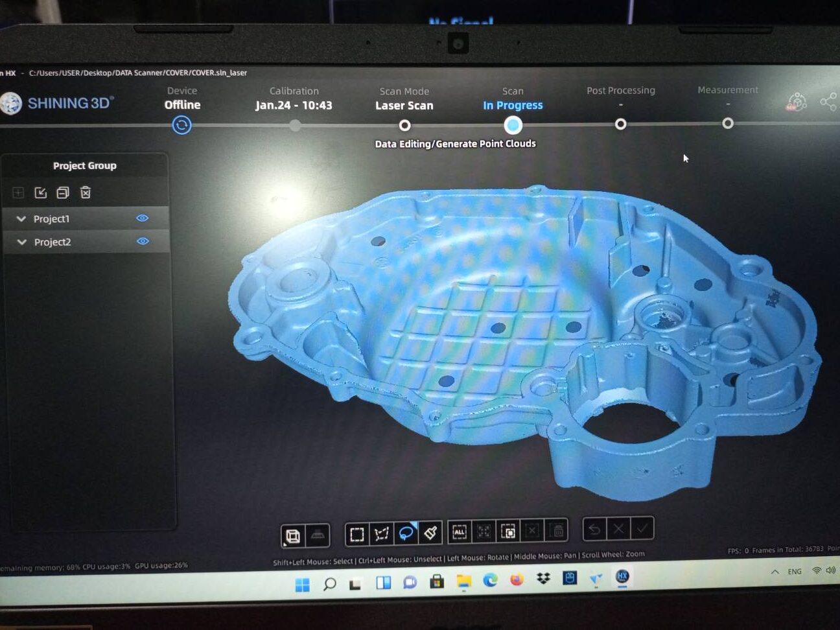Click the share icon at top right
The image size is (840, 630).
828,102
